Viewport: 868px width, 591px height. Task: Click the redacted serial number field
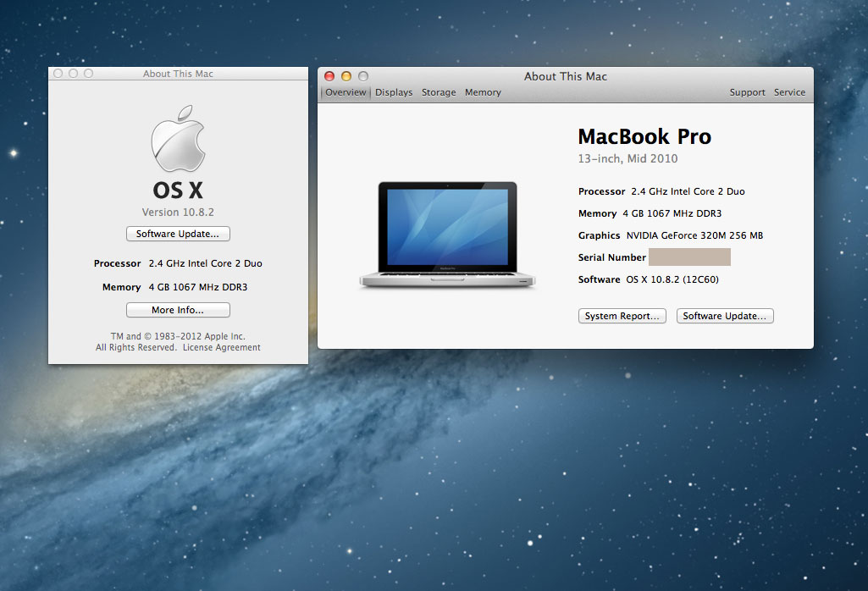(x=689, y=257)
